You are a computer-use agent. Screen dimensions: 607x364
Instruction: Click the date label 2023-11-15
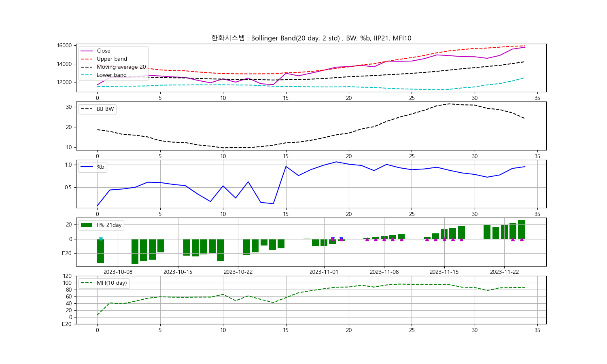pos(444,272)
